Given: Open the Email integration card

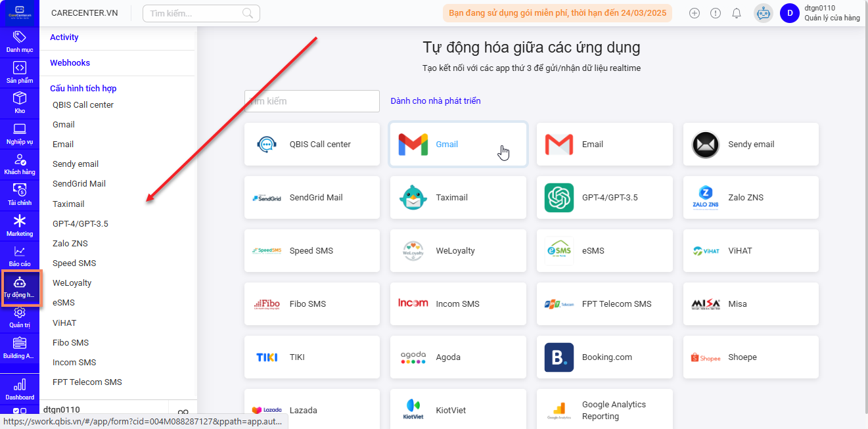Looking at the screenshot, I should (605, 145).
